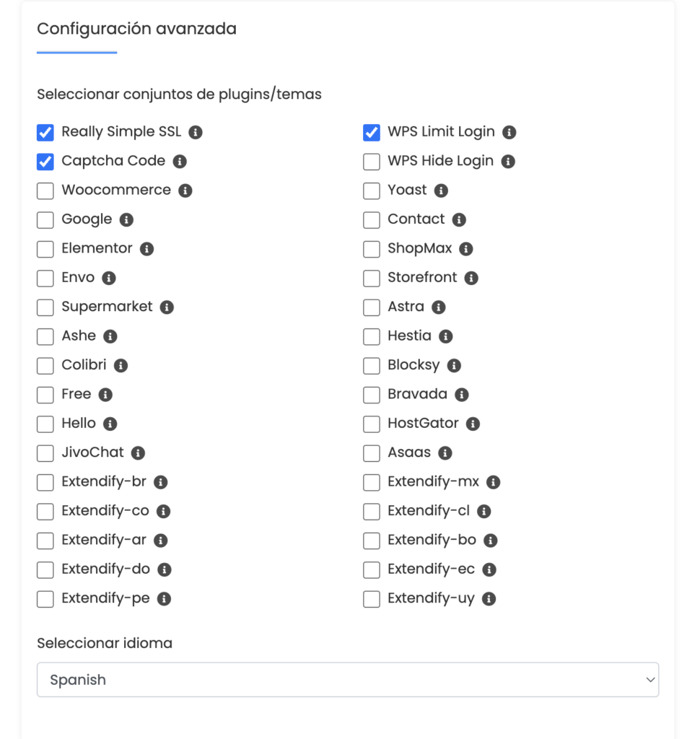Show info tooltip for Woocommerce

point(185,191)
